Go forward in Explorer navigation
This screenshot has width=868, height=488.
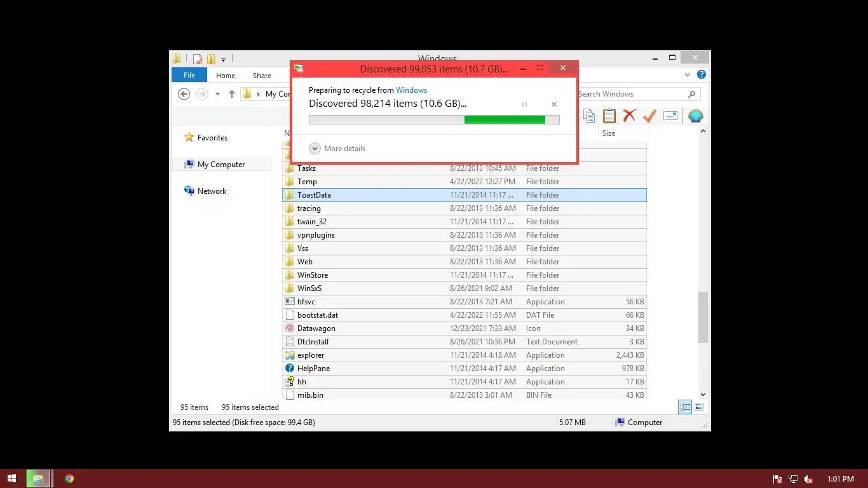[202, 94]
